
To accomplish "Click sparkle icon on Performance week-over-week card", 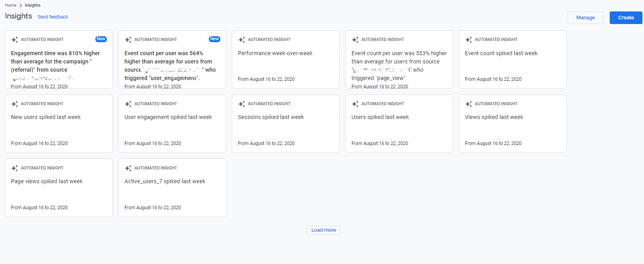I will click(x=242, y=40).
